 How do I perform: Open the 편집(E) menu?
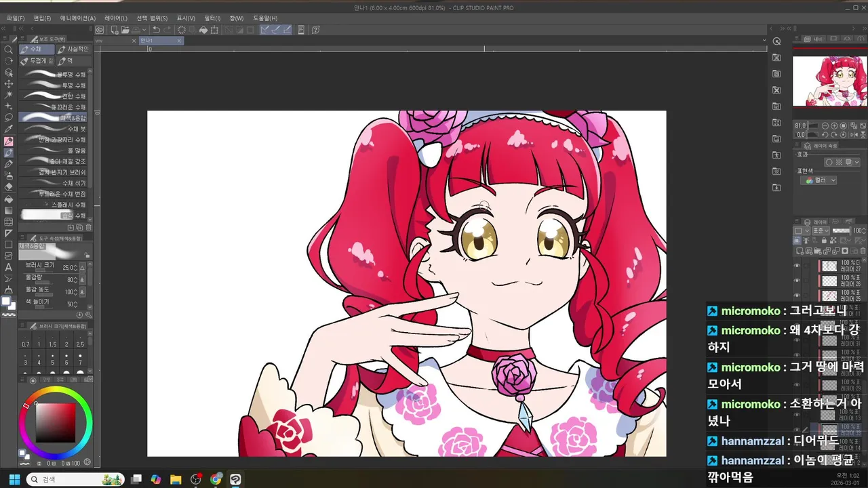42,18
